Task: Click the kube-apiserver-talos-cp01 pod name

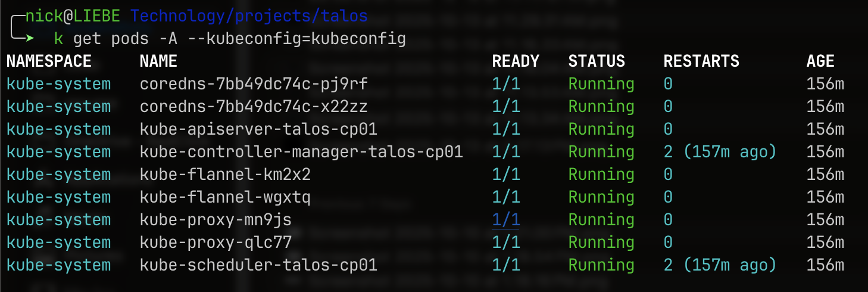Action: pos(258,129)
